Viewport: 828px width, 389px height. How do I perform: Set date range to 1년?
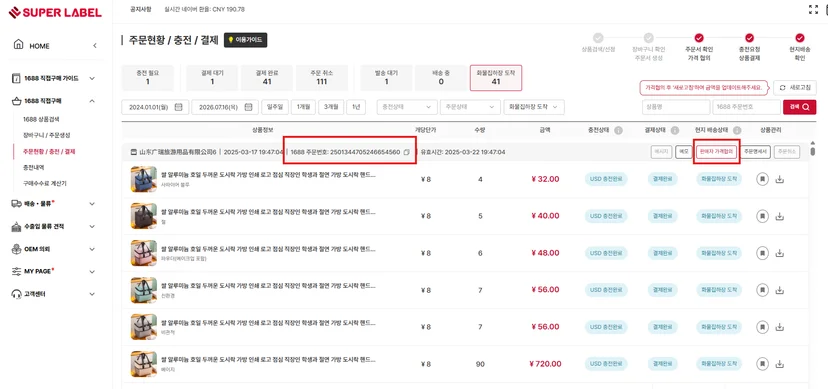click(x=356, y=107)
